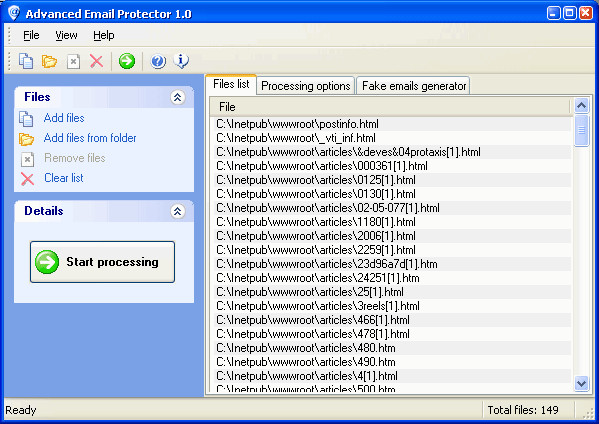
Task: Select the 02-05-077[1].html file row
Action: click(392, 208)
